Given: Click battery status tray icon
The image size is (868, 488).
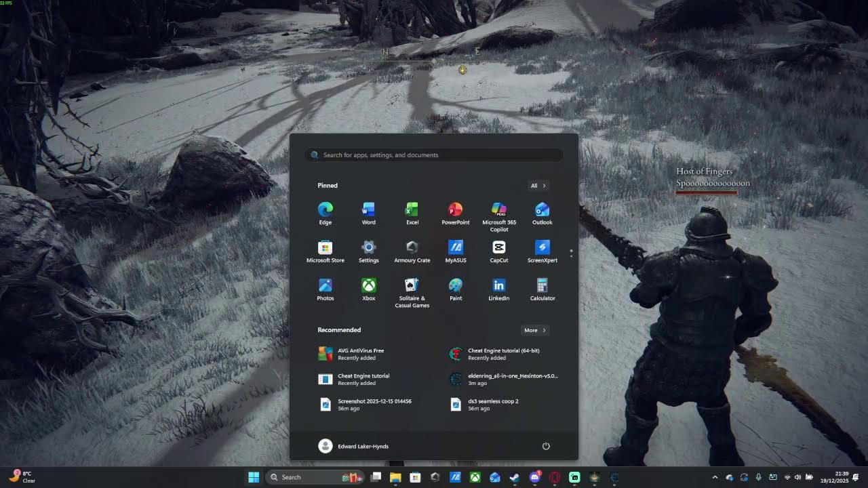Looking at the screenshot, I should 808,477.
